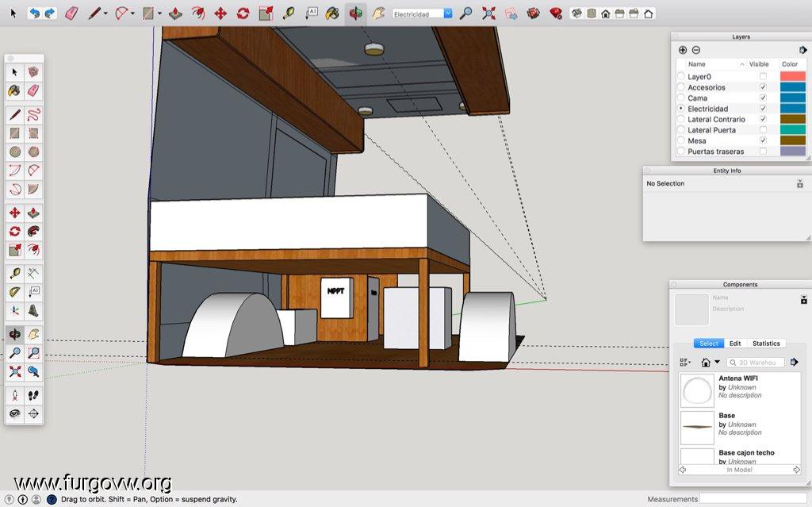
Task: Switch to Front view house icon
Action: pos(605,13)
